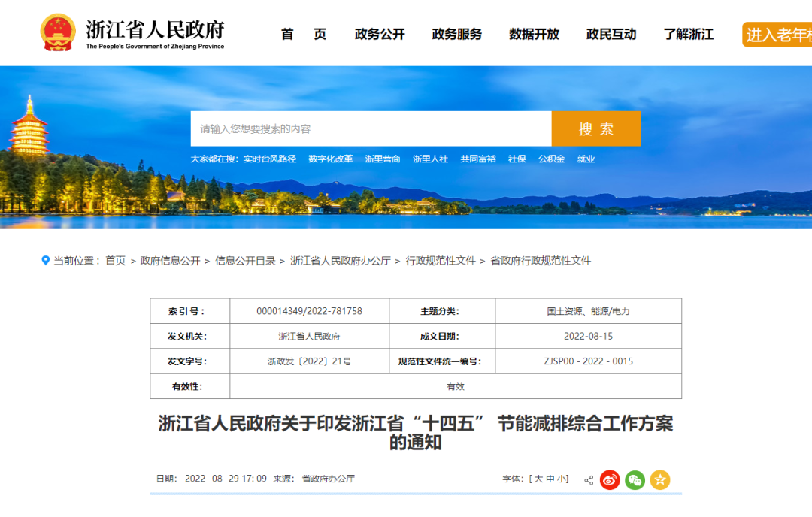Open 了解浙江 navigation item
Image resolution: width=812 pixels, height=517 pixels.
click(689, 34)
